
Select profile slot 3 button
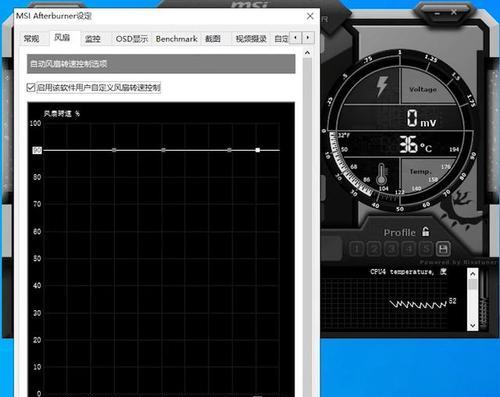click(391, 249)
